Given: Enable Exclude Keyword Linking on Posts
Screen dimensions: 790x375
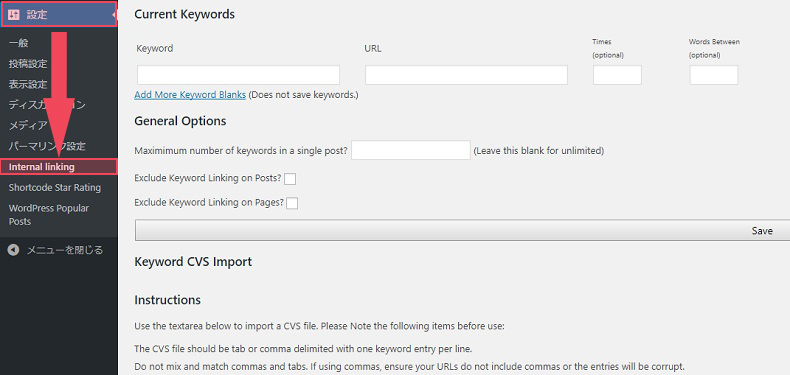Looking at the screenshot, I should coord(290,178).
